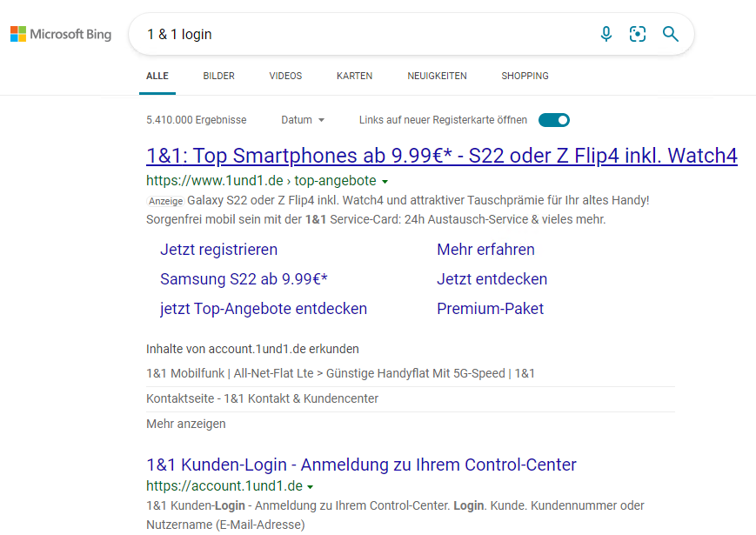Viewport: 756px width, 535px height.
Task: Expand the Datum filter dropdown
Action: coord(303,120)
